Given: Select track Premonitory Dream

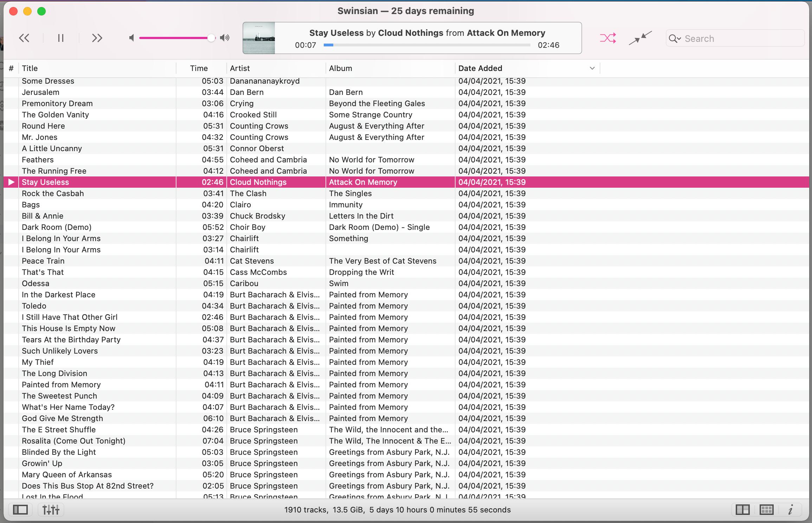Looking at the screenshot, I should (x=406, y=103).
